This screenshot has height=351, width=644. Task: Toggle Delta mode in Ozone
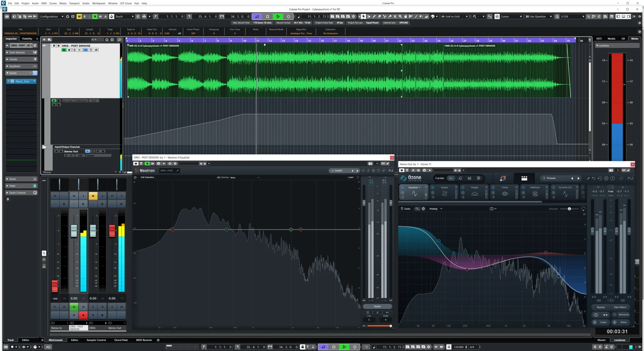pos(406,208)
